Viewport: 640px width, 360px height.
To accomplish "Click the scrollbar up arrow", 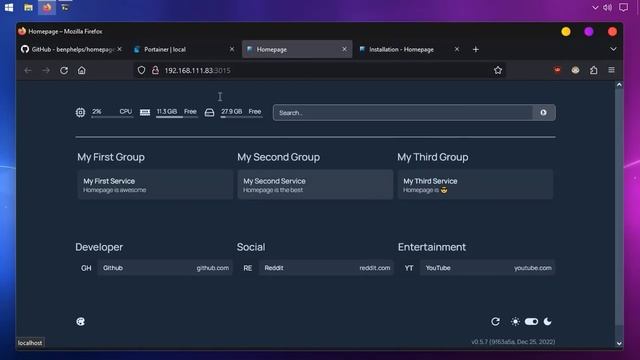I will [619, 85].
